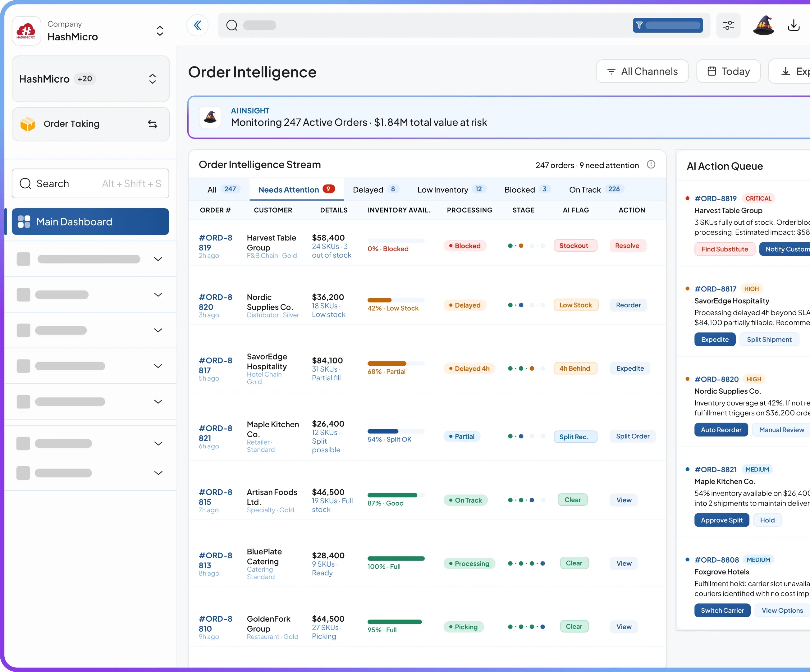Open Main Dashboard in the sidebar
810x672 pixels.
click(x=91, y=222)
